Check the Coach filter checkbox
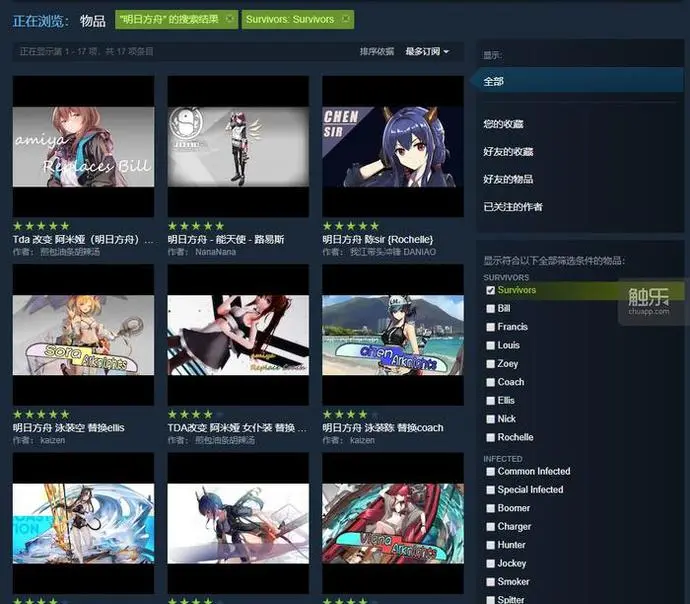The width and height of the screenshot is (690, 604). 490,382
